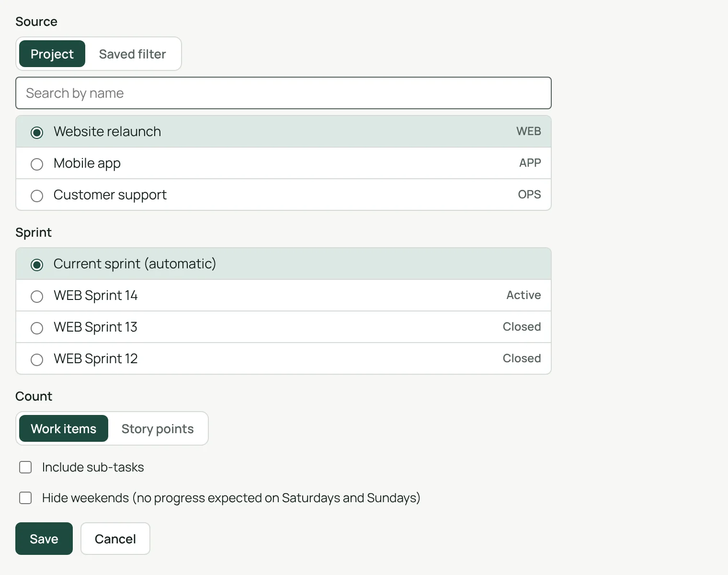728x575 pixels.
Task: Click the APP project key label
Action: coord(530,163)
